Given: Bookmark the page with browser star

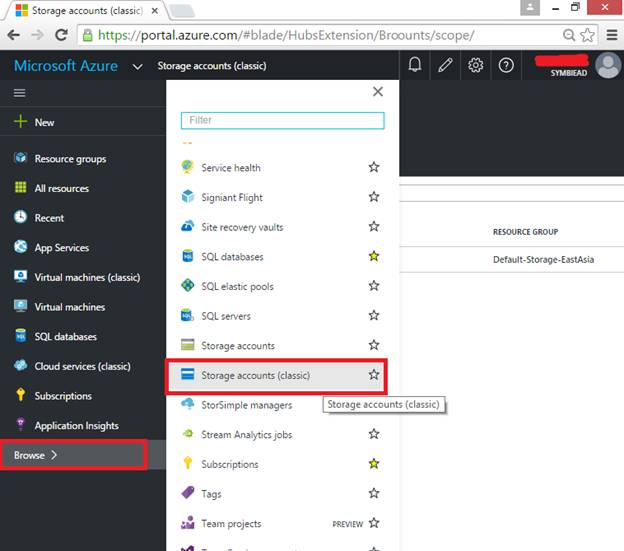Looking at the screenshot, I should [587, 35].
